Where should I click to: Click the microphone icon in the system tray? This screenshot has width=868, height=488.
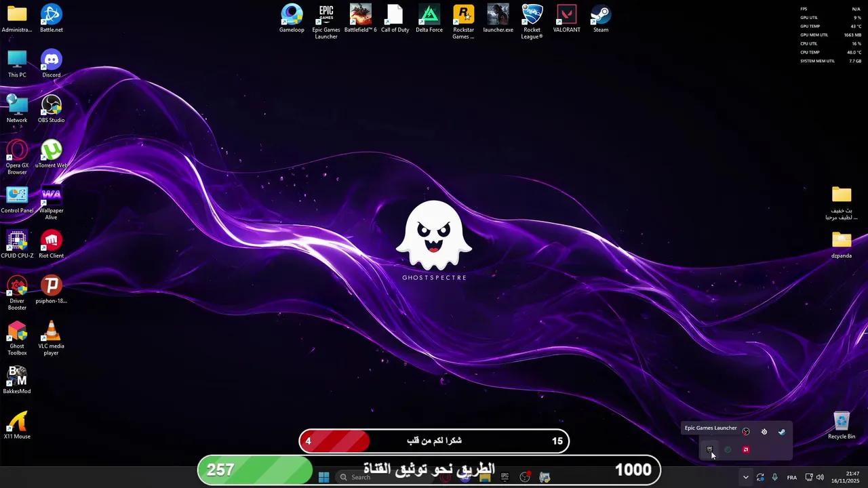[x=775, y=477]
